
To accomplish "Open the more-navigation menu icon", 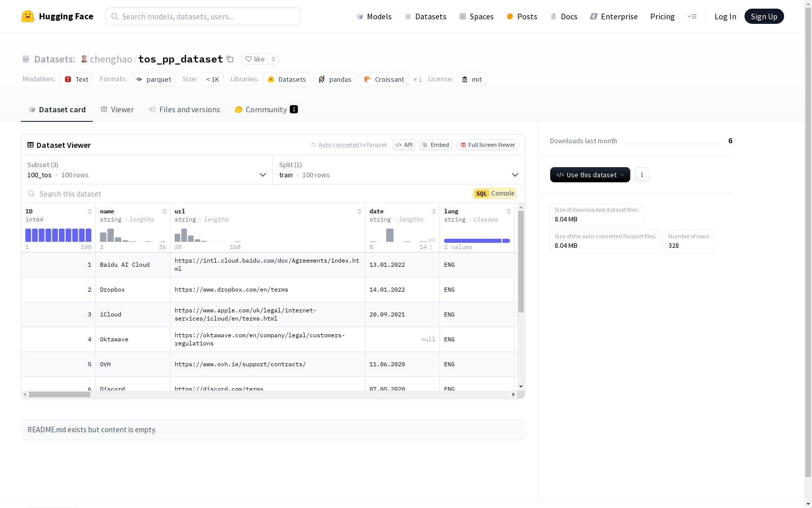I will point(692,16).
